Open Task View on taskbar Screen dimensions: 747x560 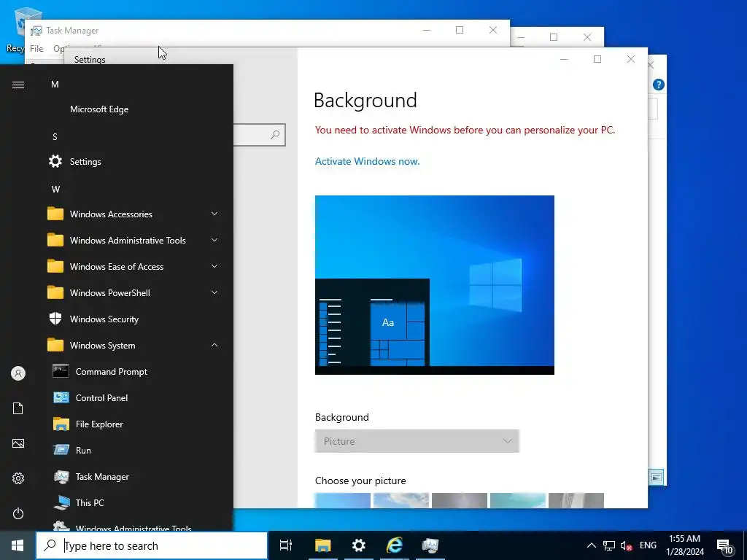(285, 545)
